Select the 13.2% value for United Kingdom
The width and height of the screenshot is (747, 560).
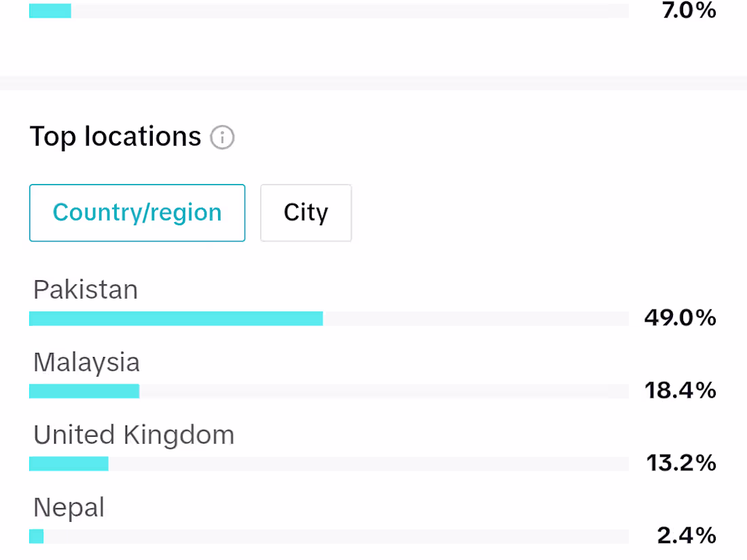tap(681, 463)
